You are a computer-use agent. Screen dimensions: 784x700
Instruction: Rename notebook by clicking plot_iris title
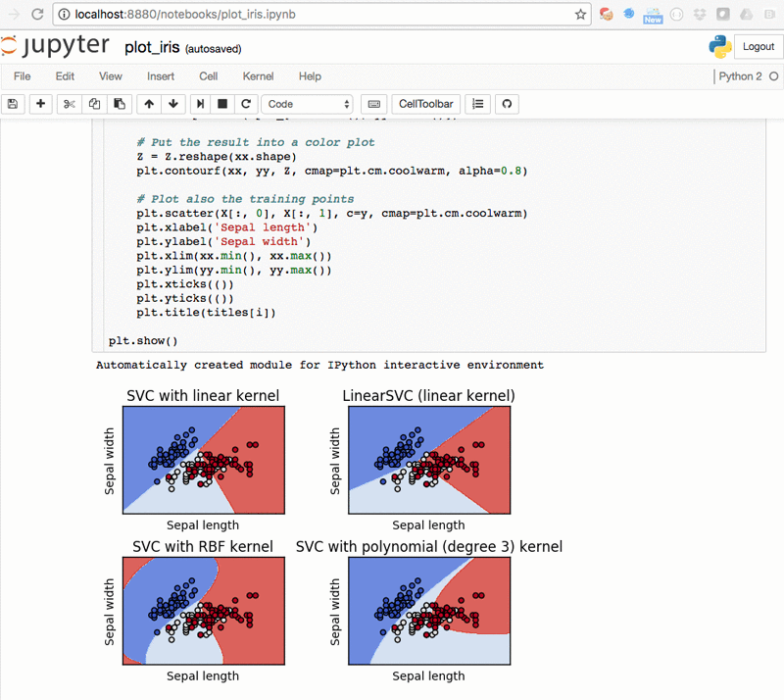click(x=152, y=47)
